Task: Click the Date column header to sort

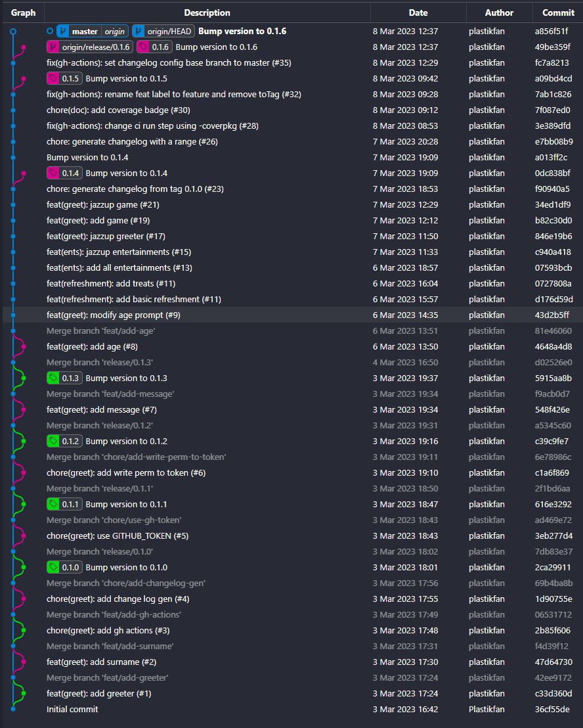Action: tap(418, 12)
